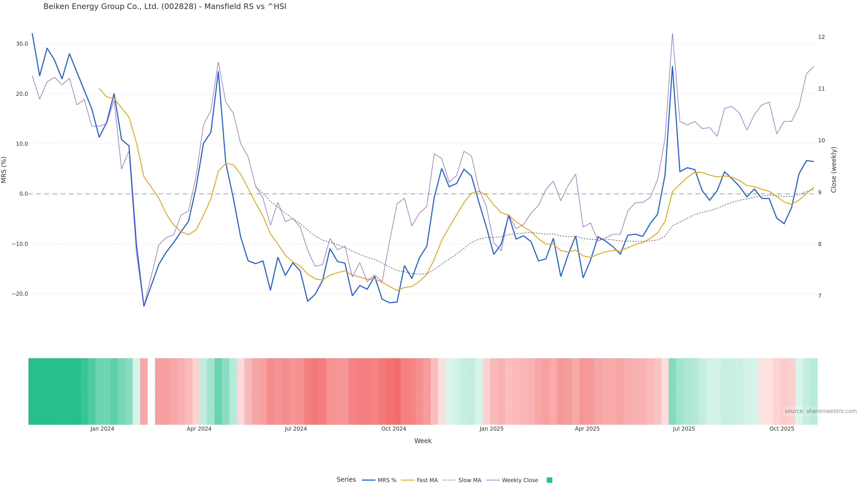Click the orange Fast MA legend line
This screenshot has height=488, width=868.
408,480
